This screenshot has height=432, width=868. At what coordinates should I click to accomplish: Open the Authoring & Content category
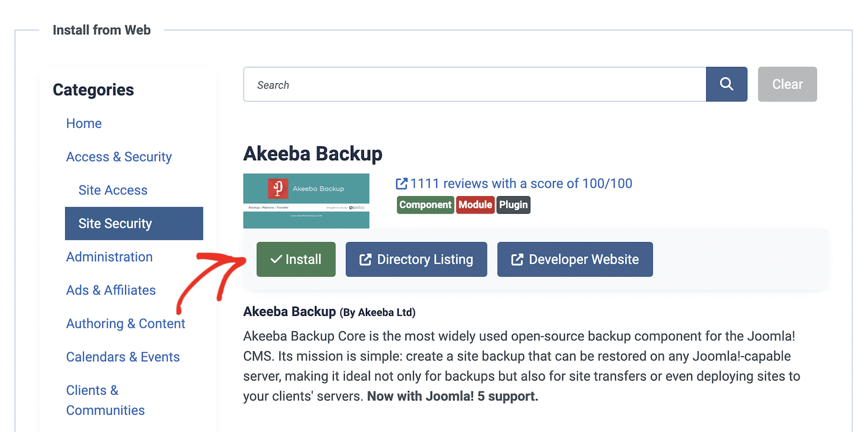(125, 323)
